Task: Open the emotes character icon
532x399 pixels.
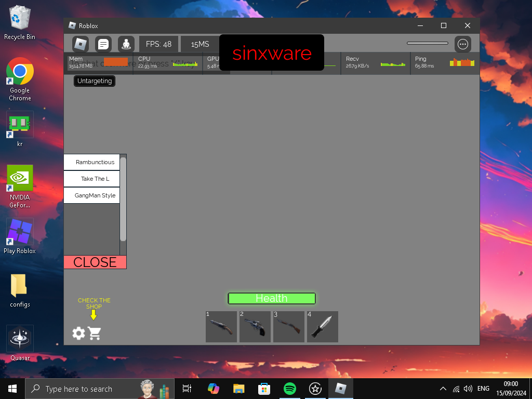Action: tap(126, 44)
